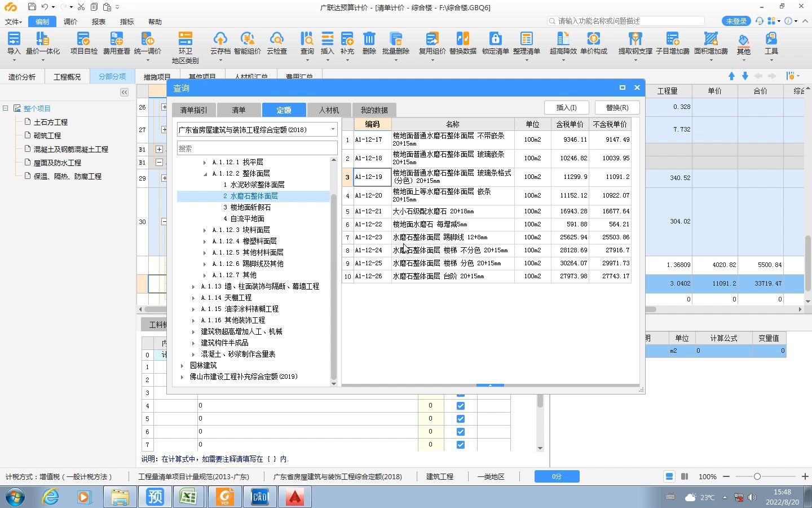
Task: Expand the A.1.12.3 块料面层 node
Action: click(205, 230)
